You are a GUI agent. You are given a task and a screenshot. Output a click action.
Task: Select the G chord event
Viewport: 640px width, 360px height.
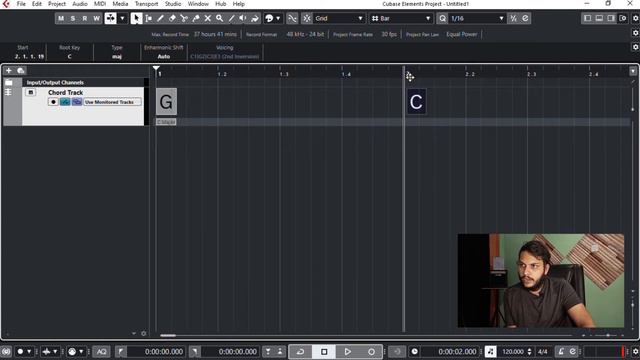click(x=166, y=102)
